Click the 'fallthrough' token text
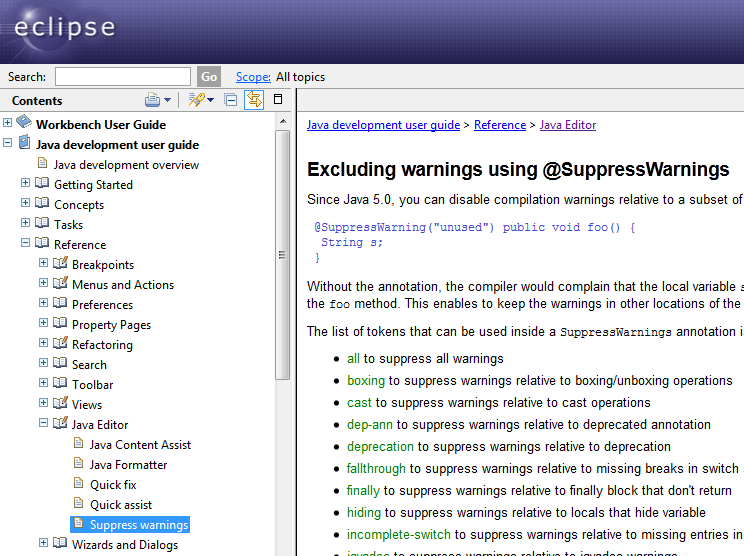Viewport: 744px width, 556px height. [376, 469]
